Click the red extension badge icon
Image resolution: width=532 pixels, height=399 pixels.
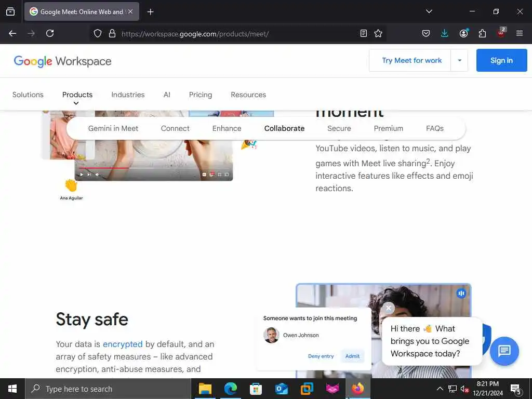(501, 33)
